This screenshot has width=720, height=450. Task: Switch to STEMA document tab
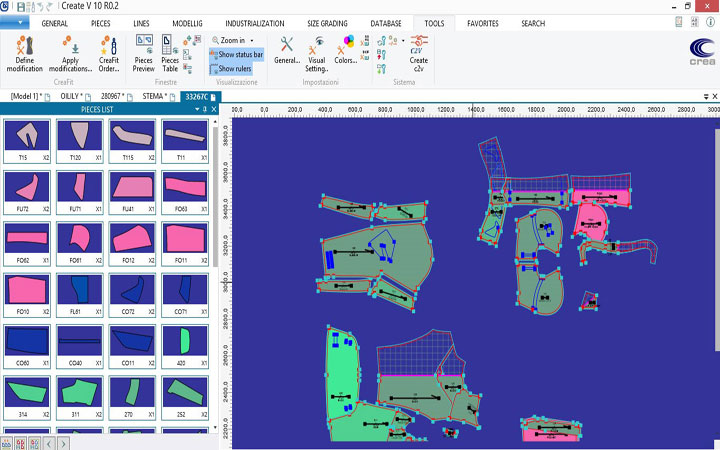point(154,96)
